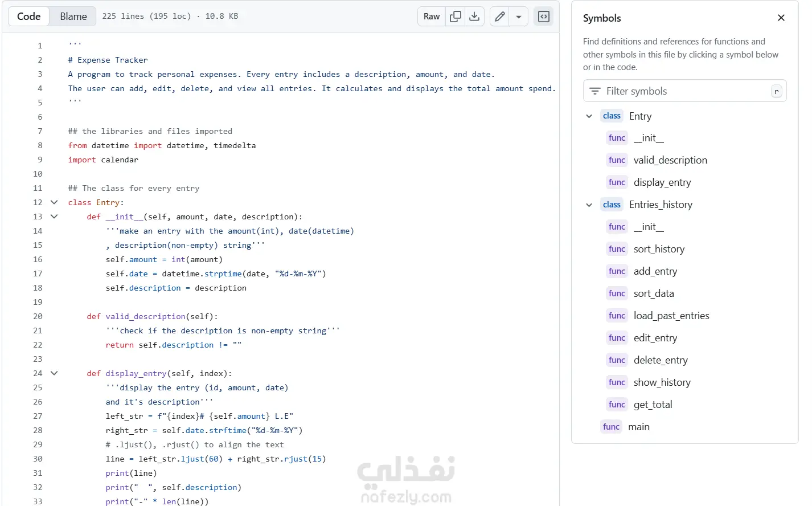Click 'ljust' in line 30 code
812x506 pixels.
point(192,459)
